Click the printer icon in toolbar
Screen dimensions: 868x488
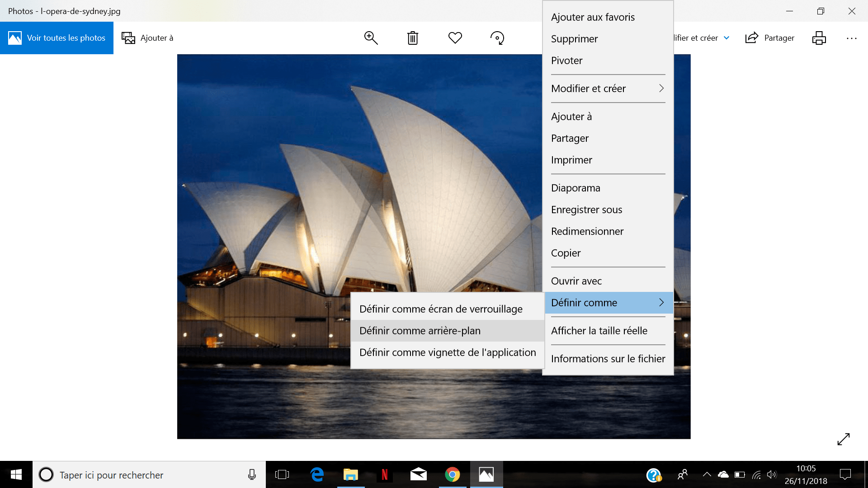coord(819,38)
